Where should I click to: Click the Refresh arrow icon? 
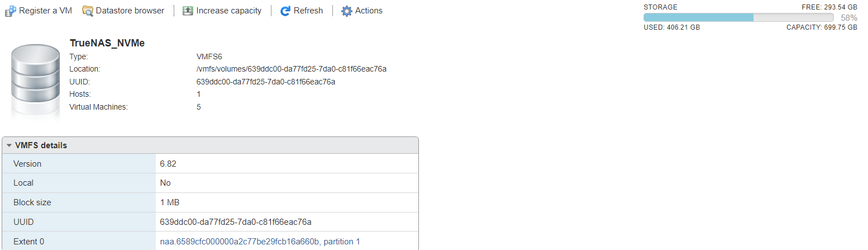point(285,11)
